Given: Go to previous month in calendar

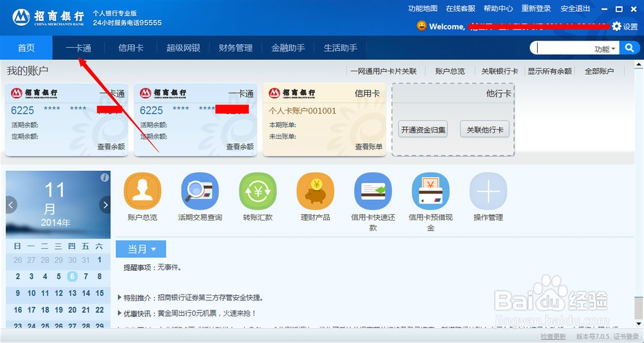Looking at the screenshot, I should [x=11, y=204].
